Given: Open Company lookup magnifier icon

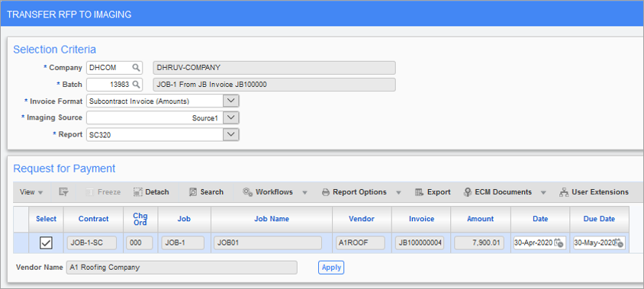Looking at the screenshot, I should [136, 68].
